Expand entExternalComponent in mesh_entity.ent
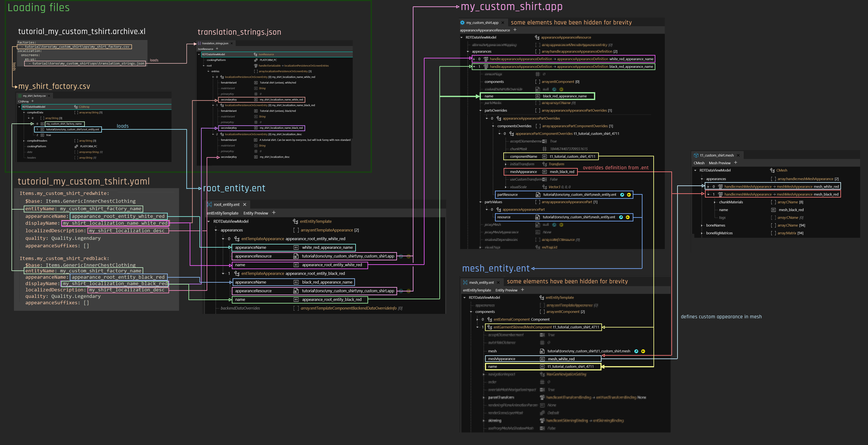868x445 pixels. click(477, 320)
